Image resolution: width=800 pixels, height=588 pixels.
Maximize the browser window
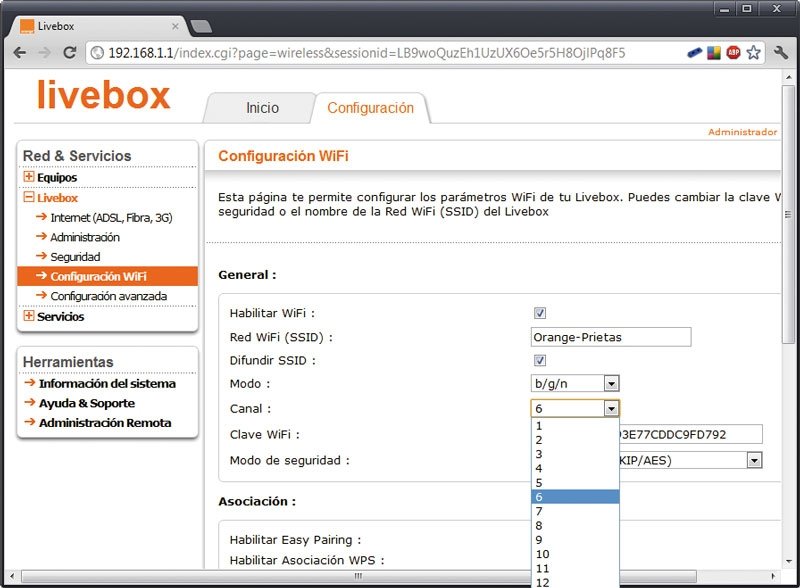(746, 9)
